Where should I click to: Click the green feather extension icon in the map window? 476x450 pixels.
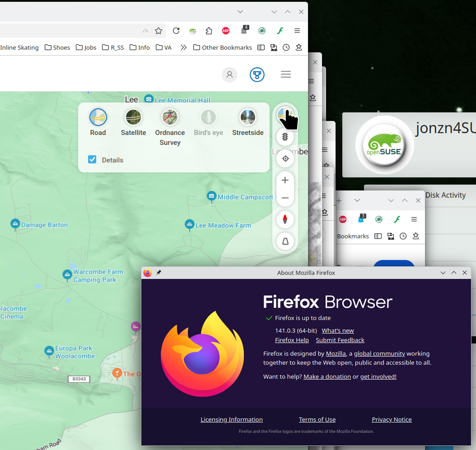280,31
